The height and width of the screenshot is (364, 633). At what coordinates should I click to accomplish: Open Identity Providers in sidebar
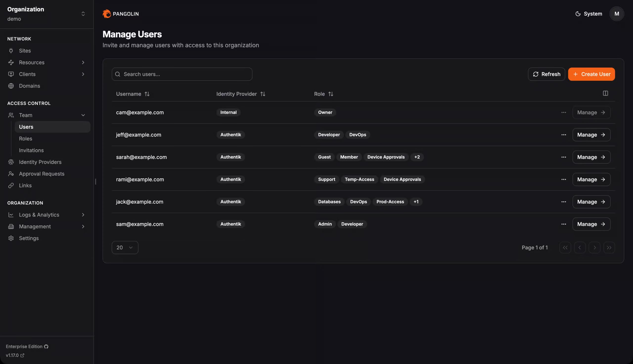40,162
